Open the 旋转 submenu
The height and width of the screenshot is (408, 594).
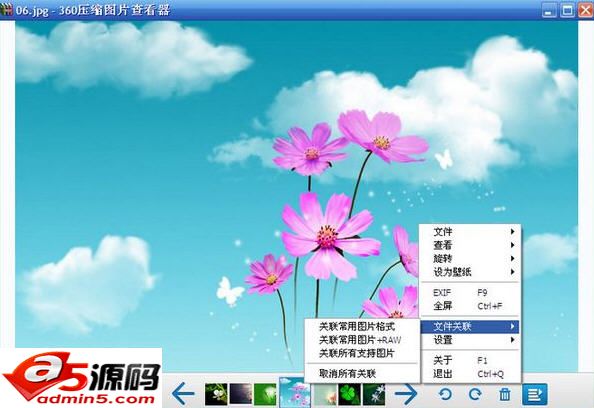point(470,258)
